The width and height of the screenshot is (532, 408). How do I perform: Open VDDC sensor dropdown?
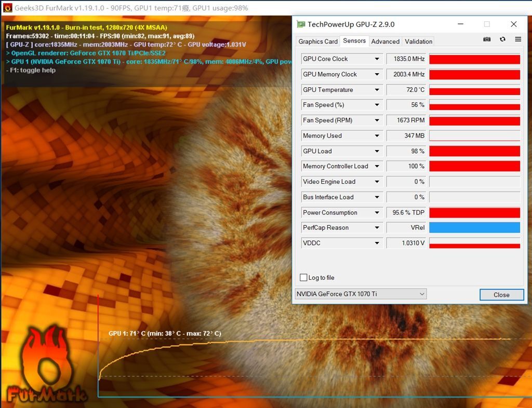377,243
